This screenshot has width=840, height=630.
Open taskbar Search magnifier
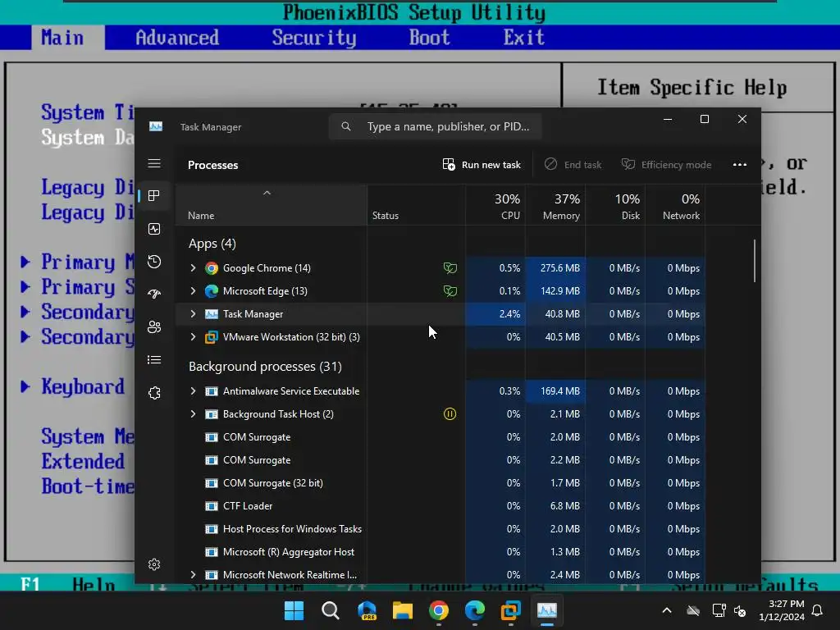point(330,610)
